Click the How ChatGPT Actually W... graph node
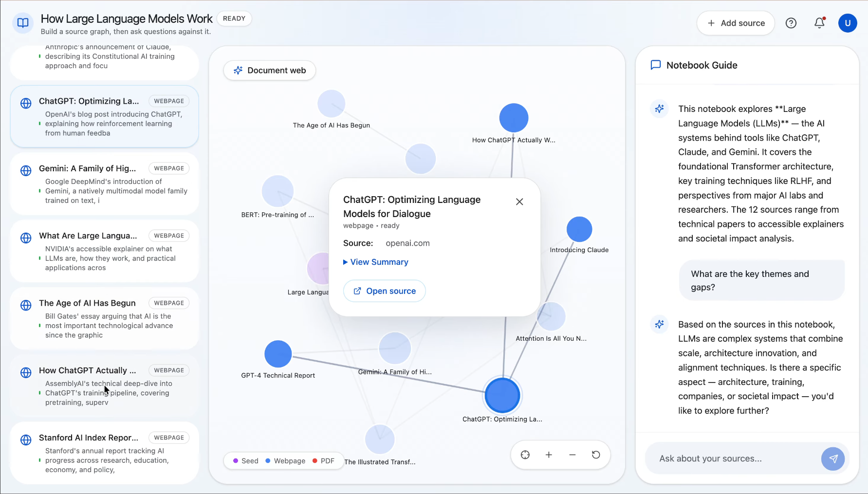 514,118
